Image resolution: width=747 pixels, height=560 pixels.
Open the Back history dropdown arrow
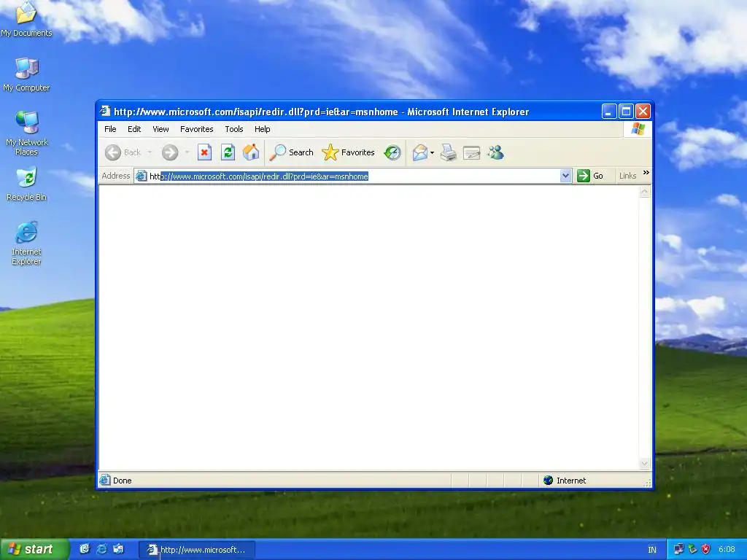pyautogui.click(x=150, y=152)
